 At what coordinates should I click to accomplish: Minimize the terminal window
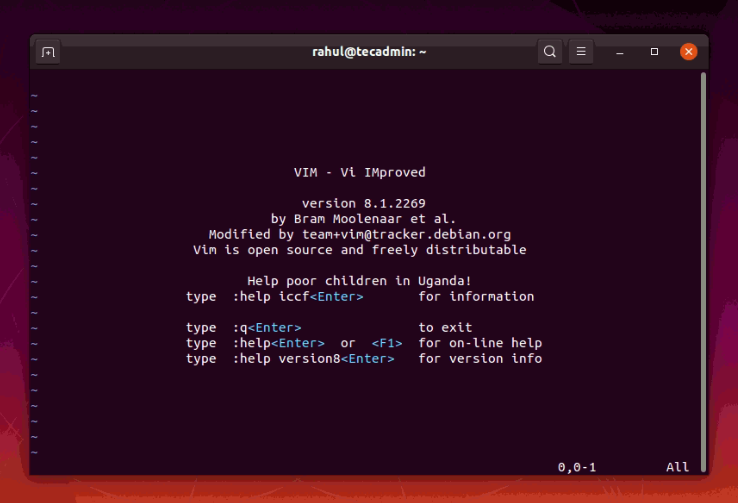click(620, 52)
